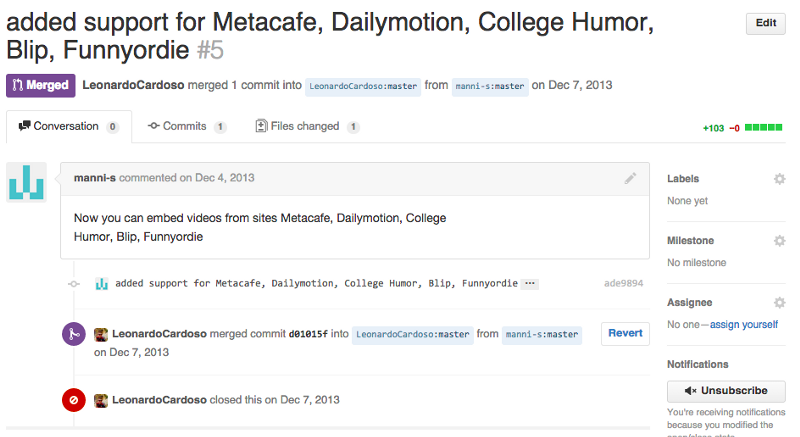Open the Labels gear settings
The image size is (800, 437).
tap(779, 179)
